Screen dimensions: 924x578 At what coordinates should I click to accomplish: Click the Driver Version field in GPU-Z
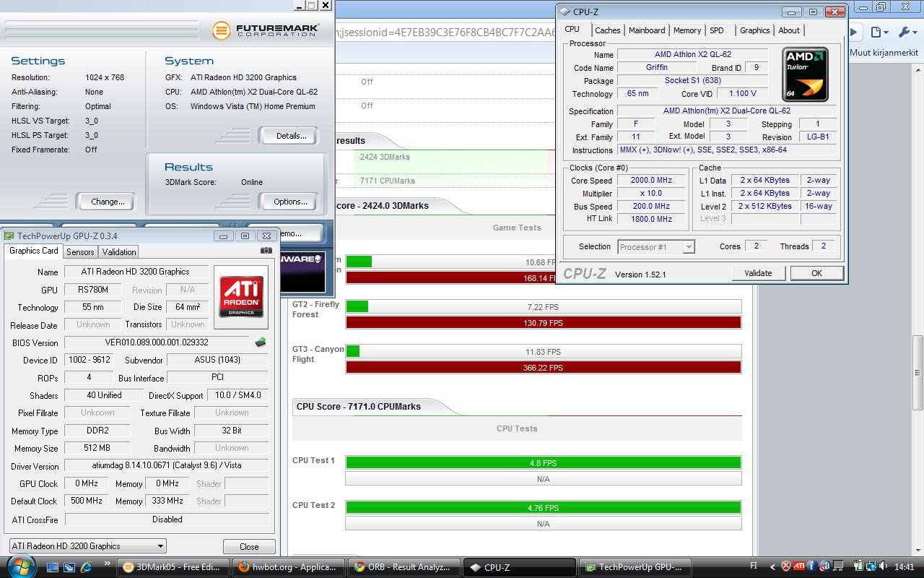click(167, 466)
